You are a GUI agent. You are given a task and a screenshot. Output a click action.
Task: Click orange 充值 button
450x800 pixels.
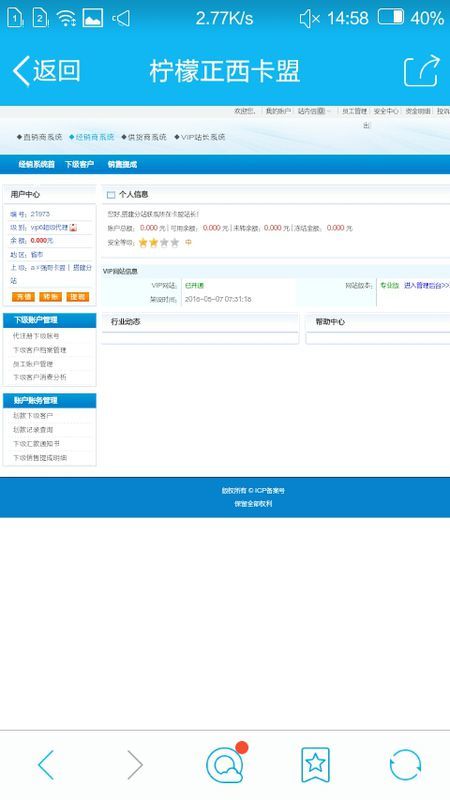click(x=23, y=296)
